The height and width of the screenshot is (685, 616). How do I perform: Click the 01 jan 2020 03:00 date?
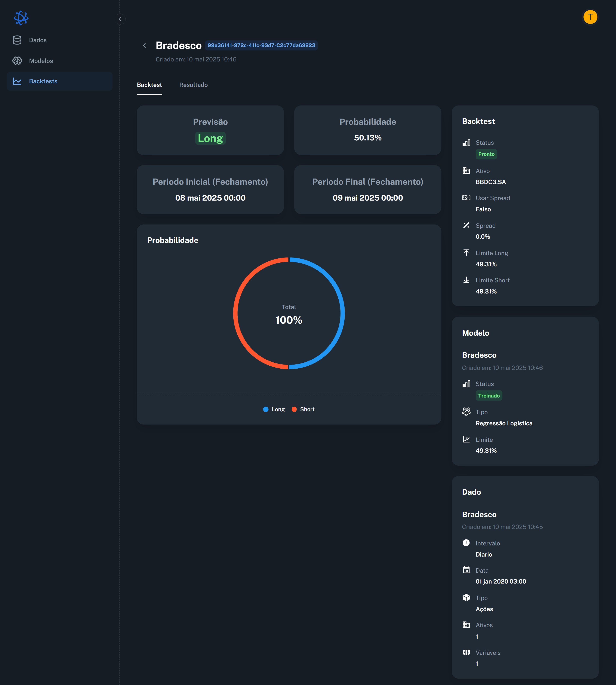click(500, 581)
